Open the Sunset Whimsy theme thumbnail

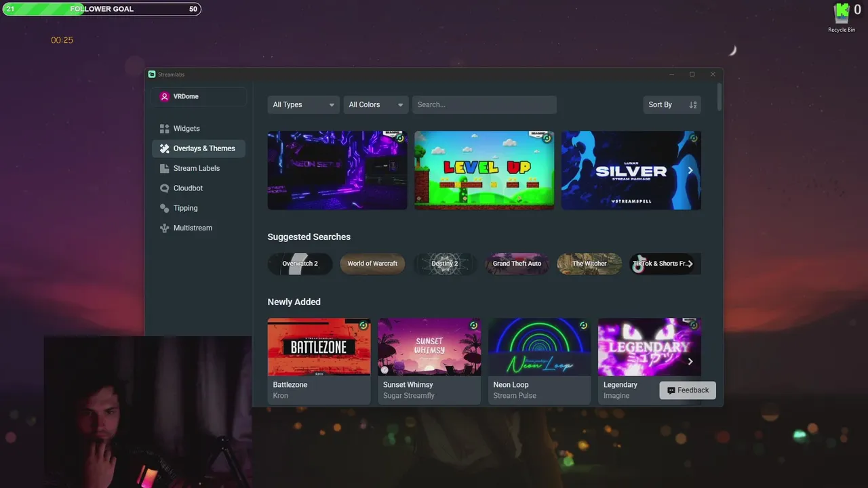tap(429, 347)
